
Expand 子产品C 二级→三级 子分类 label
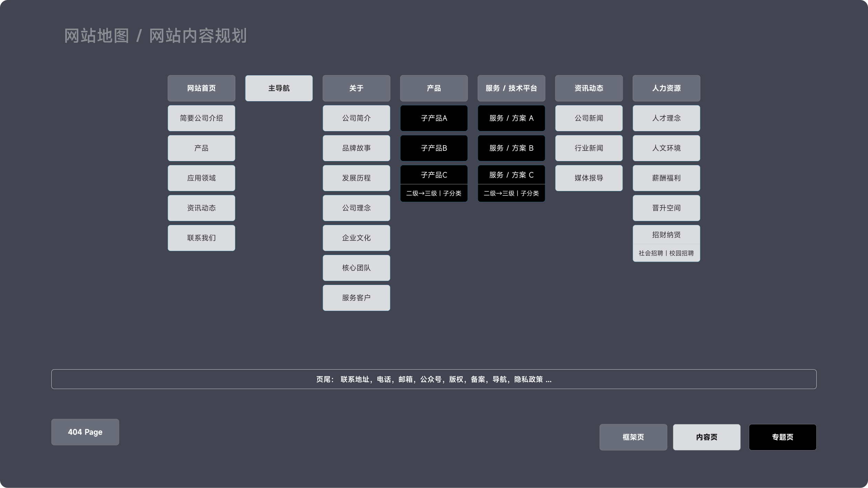pyautogui.click(x=434, y=193)
